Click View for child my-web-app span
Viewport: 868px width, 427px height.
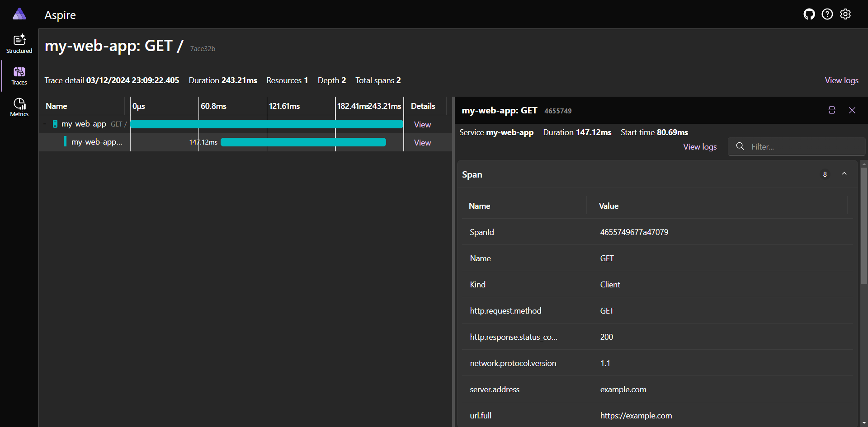click(422, 143)
